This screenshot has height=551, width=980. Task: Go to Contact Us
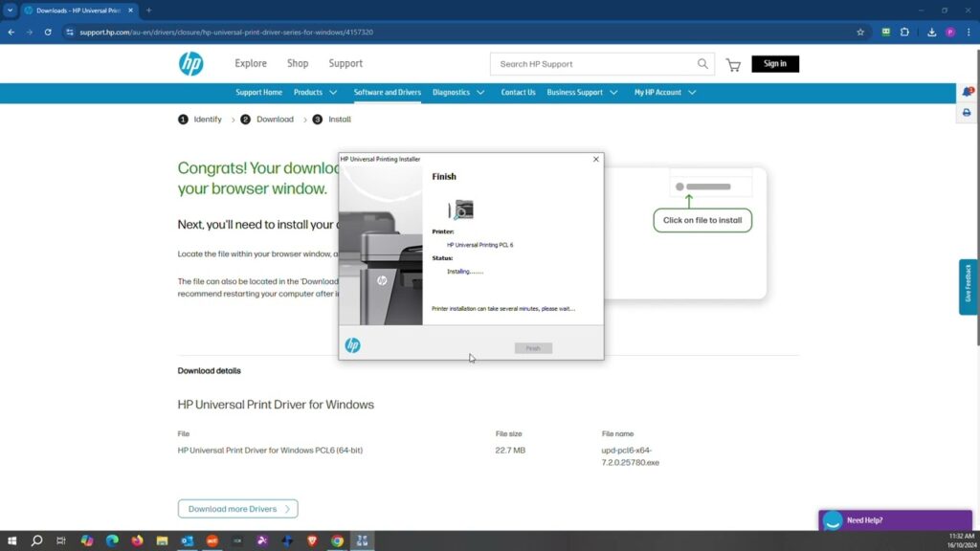518,93
